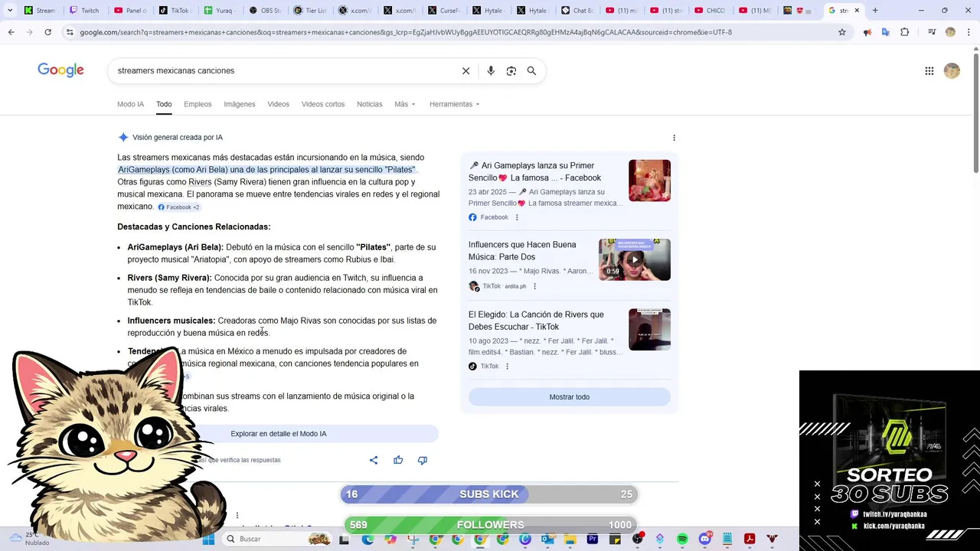This screenshot has height=551, width=980.
Task: Click the 'AriGameplays (Ari Bela):' bullet text
Action: click(175, 247)
